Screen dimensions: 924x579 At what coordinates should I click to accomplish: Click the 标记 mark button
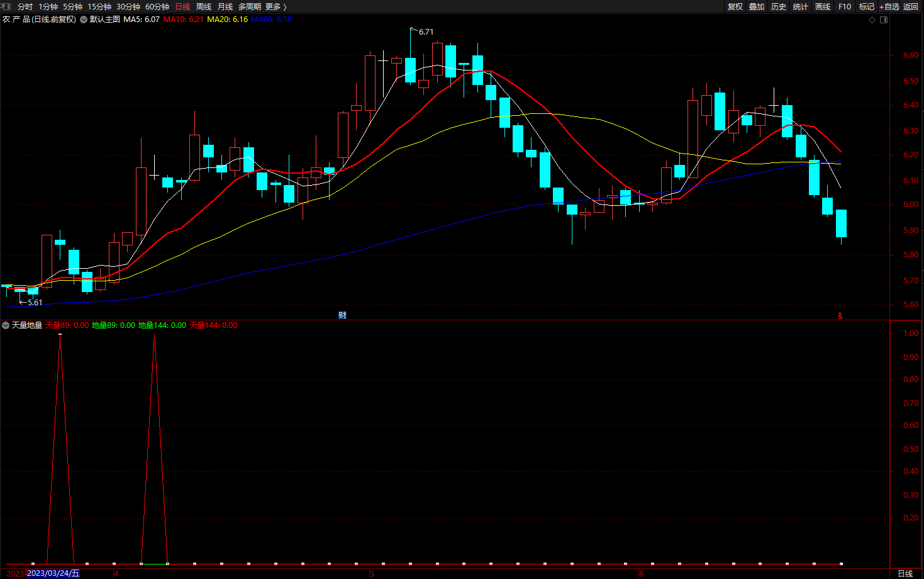867,6
